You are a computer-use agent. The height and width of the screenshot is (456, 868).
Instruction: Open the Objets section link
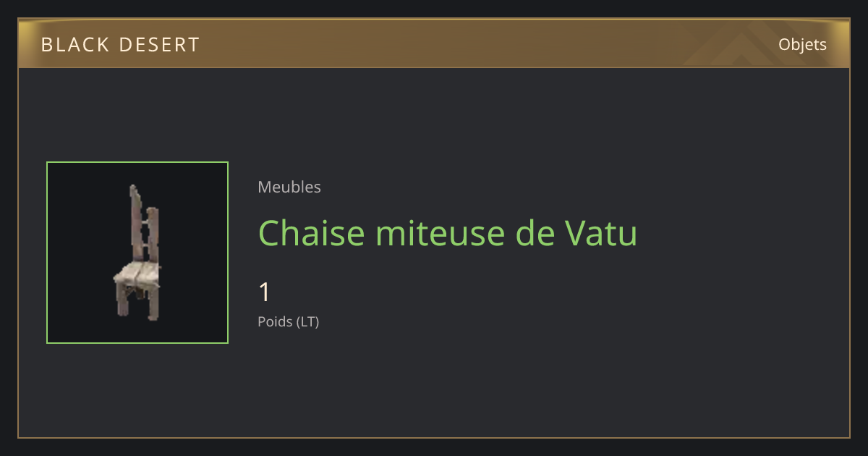802,44
